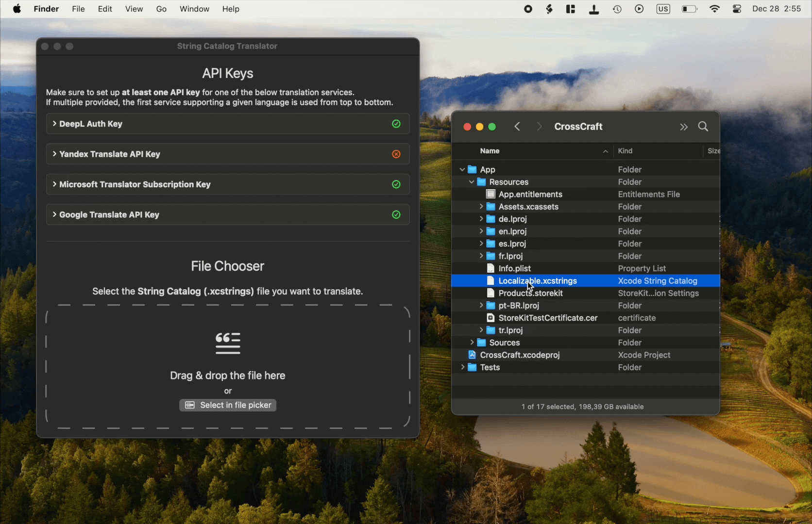The height and width of the screenshot is (524, 812).
Task: Collapse the App folder
Action: (462, 169)
